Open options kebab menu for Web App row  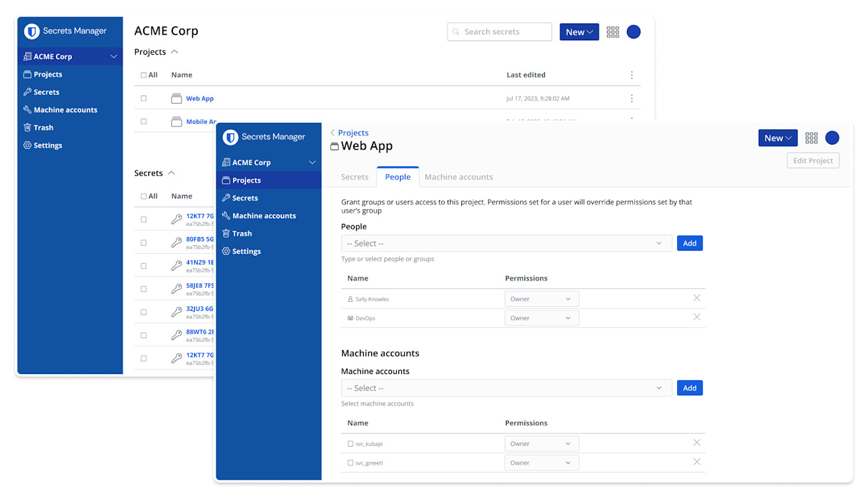click(631, 98)
